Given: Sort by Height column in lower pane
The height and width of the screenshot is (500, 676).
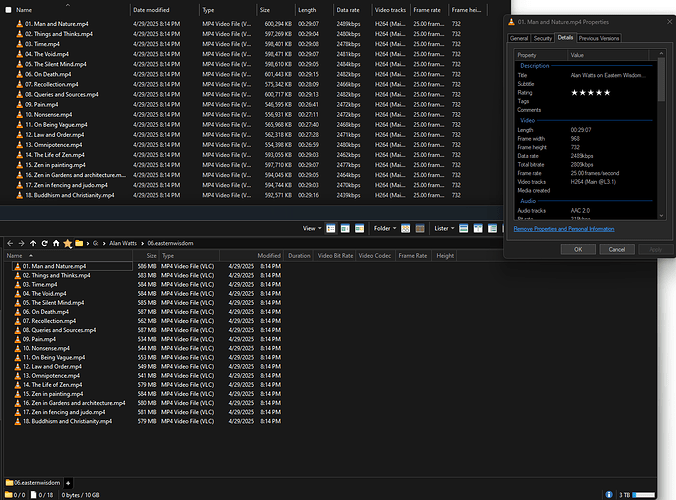Looking at the screenshot, I should point(445,256).
